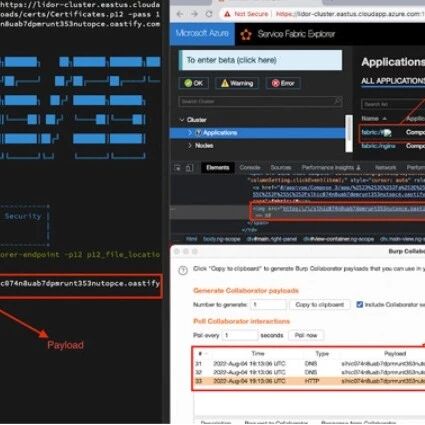
Task: Select the highlighted img src line in DevTools
Action: [337, 211]
